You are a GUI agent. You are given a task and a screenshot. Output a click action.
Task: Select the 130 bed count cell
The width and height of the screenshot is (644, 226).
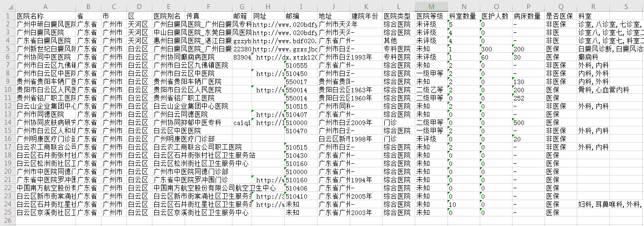(x=528, y=81)
